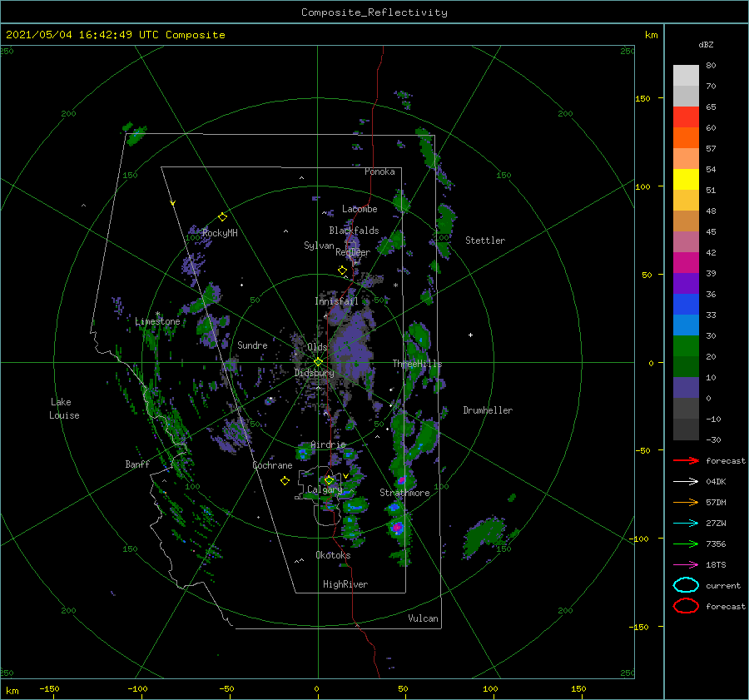Select the dark green 10-20 dBZ swatch
749x700 pixels.
tap(686, 367)
